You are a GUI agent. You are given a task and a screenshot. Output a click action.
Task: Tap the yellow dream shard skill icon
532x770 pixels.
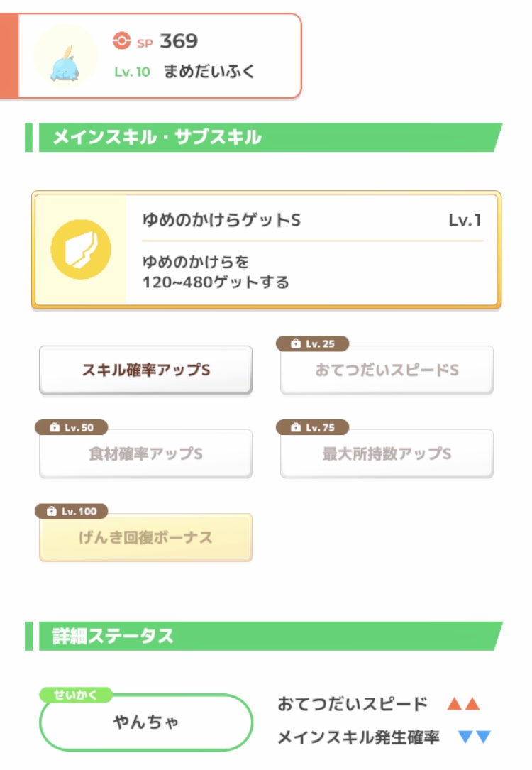(80, 249)
